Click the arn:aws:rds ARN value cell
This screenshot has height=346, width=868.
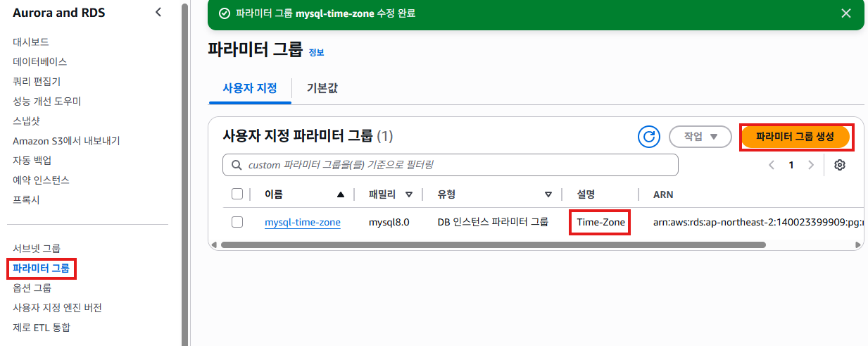point(758,222)
